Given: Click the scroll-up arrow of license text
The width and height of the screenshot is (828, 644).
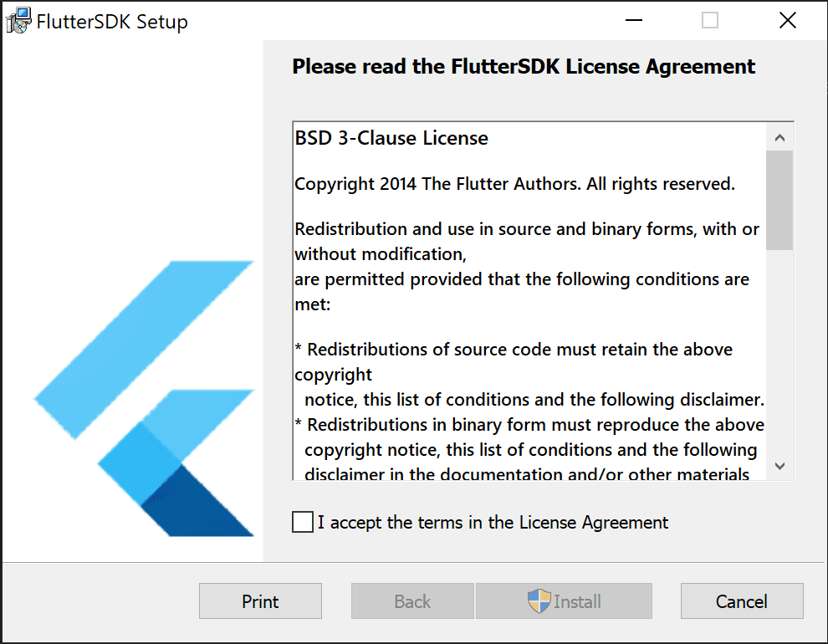Looking at the screenshot, I should click(x=780, y=136).
